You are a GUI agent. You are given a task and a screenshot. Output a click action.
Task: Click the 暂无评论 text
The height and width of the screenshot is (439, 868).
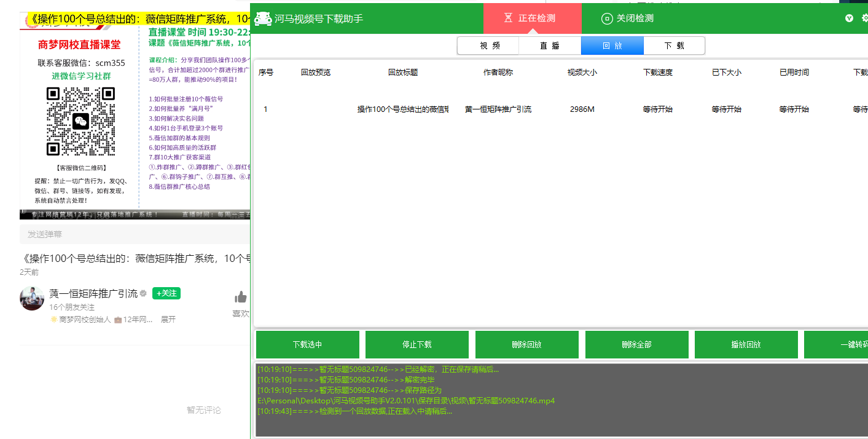point(204,410)
